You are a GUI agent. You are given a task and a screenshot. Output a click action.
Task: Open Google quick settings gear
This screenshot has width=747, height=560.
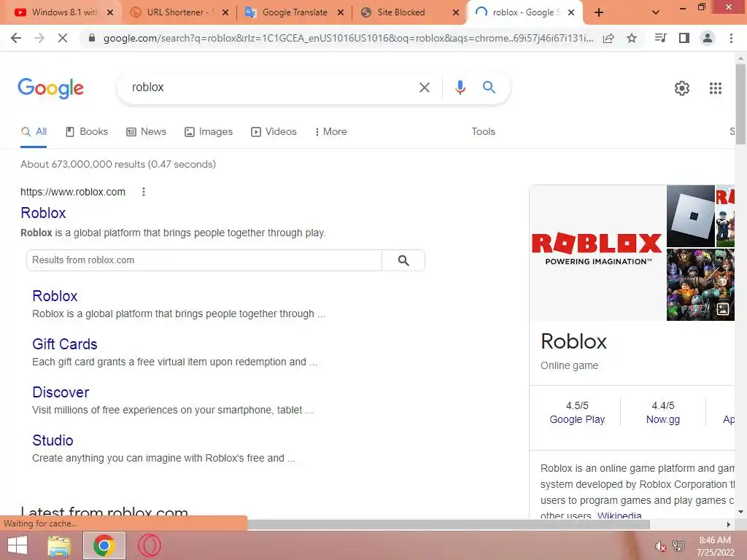pyautogui.click(x=682, y=88)
